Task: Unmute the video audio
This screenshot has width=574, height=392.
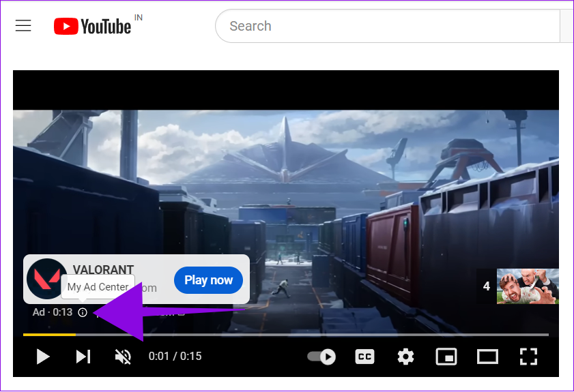Action: pos(124,357)
